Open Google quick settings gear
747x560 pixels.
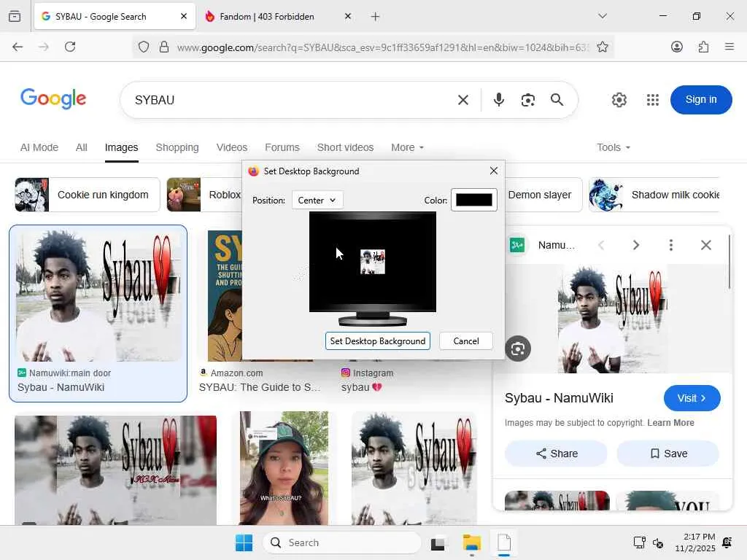tap(619, 99)
